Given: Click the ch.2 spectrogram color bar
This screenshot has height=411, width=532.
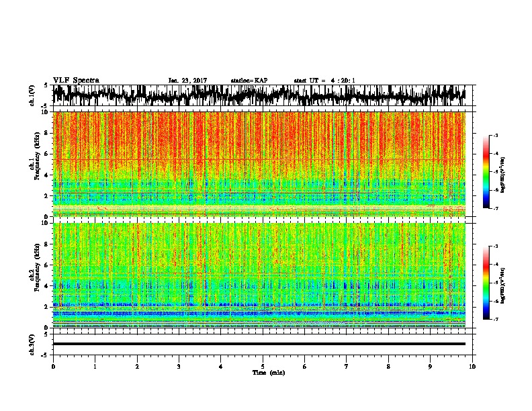Looking at the screenshot, I should pyautogui.click(x=486, y=283).
